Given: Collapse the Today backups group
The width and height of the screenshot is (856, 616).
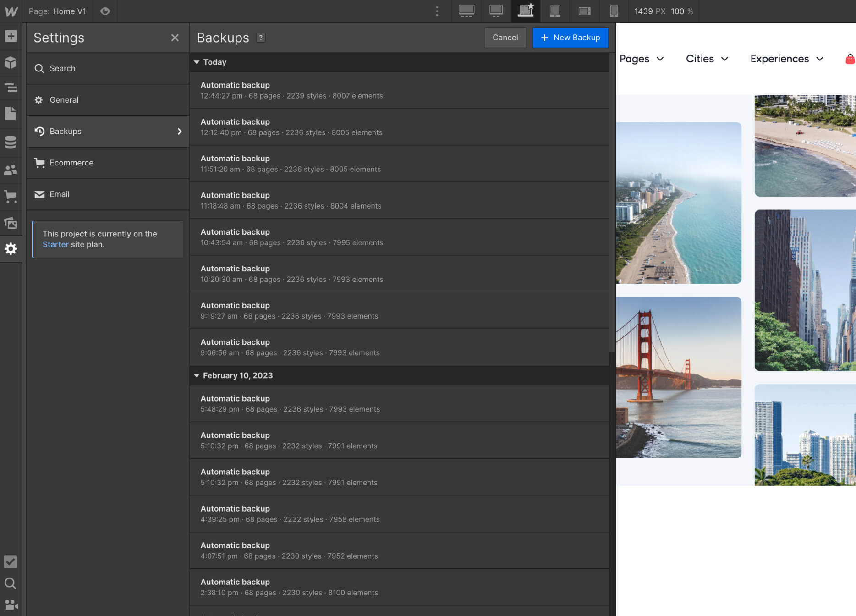Looking at the screenshot, I should point(197,62).
